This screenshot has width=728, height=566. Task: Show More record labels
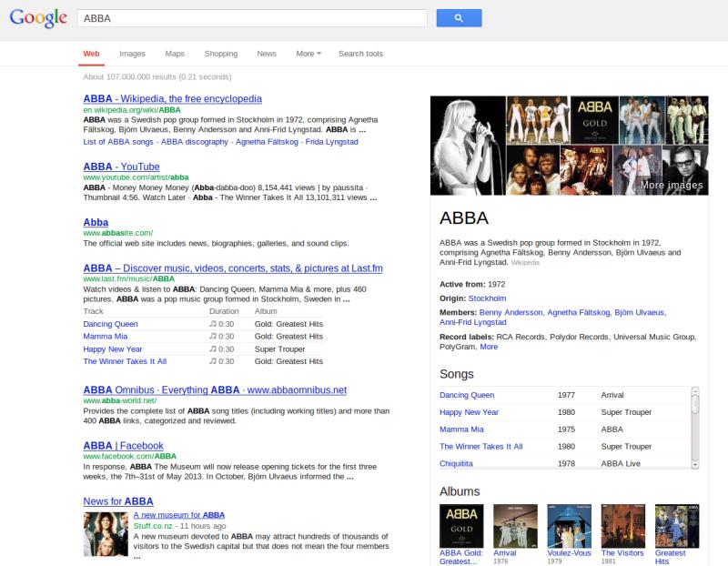pos(489,347)
